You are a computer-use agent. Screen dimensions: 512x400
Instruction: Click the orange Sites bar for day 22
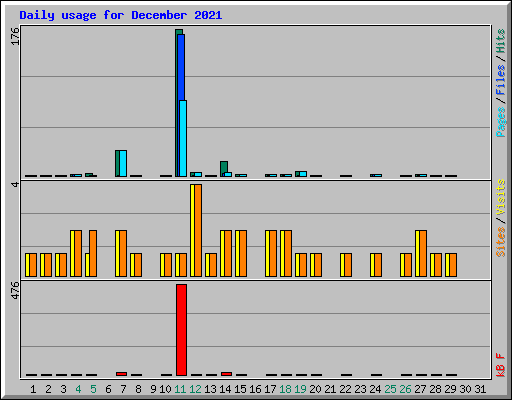(348, 265)
